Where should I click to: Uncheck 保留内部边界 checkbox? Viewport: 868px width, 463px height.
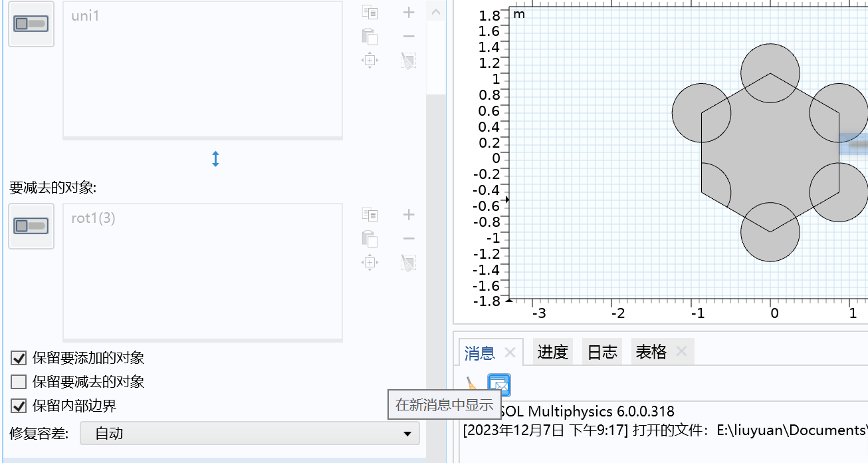click(x=19, y=406)
